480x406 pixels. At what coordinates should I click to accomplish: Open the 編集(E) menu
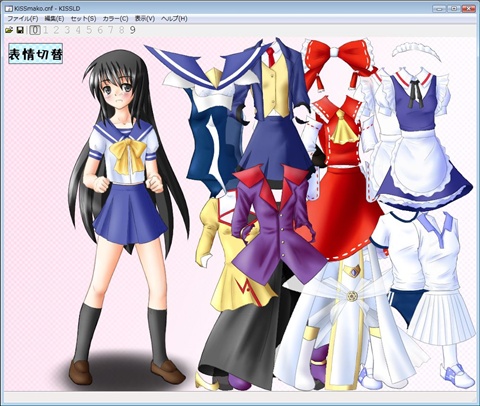[54, 19]
